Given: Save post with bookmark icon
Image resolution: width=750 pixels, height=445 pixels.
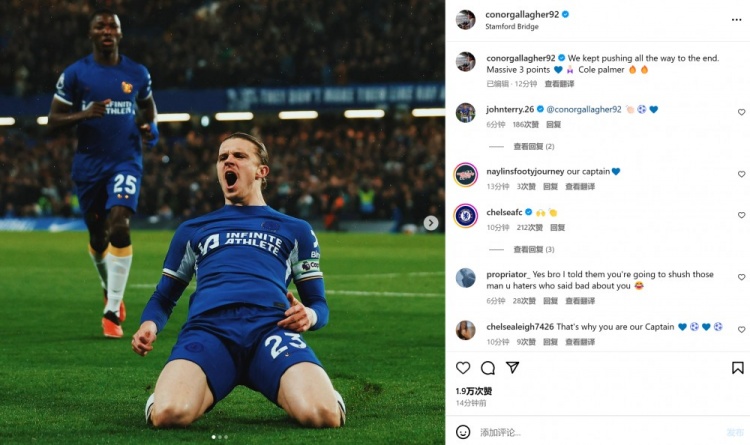Looking at the screenshot, I should click(738, 368).
